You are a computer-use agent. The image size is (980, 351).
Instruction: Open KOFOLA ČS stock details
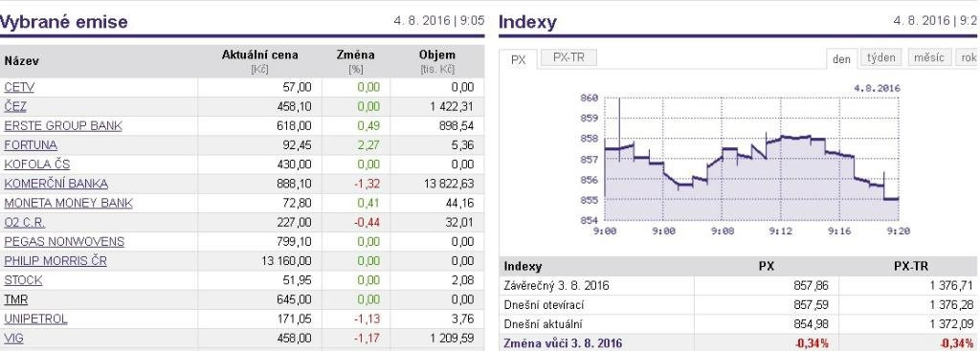(37, 165)
